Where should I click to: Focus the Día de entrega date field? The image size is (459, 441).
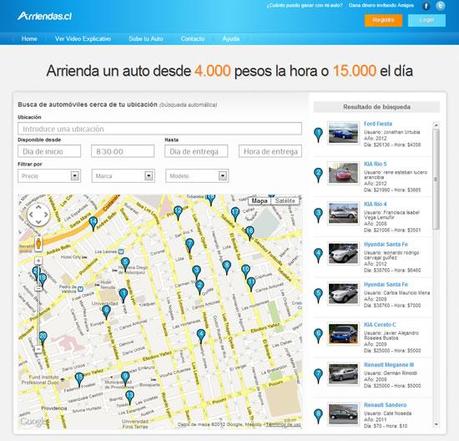(196, 151)
